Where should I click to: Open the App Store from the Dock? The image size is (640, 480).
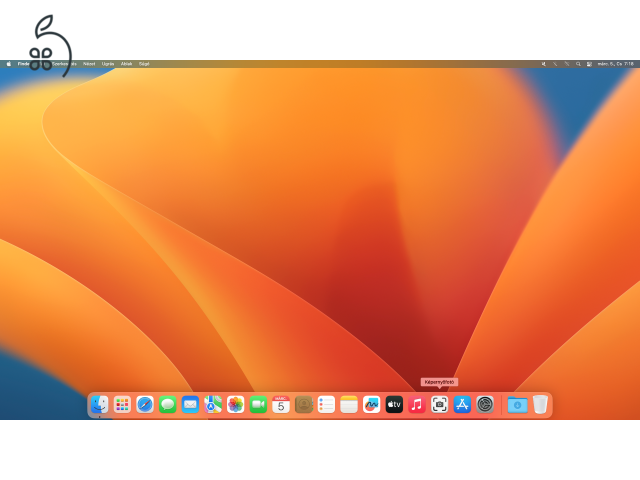click(462, 404)
